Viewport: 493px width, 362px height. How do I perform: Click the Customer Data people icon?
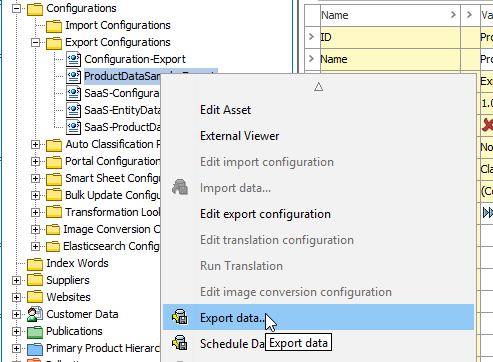click(35, 314)
